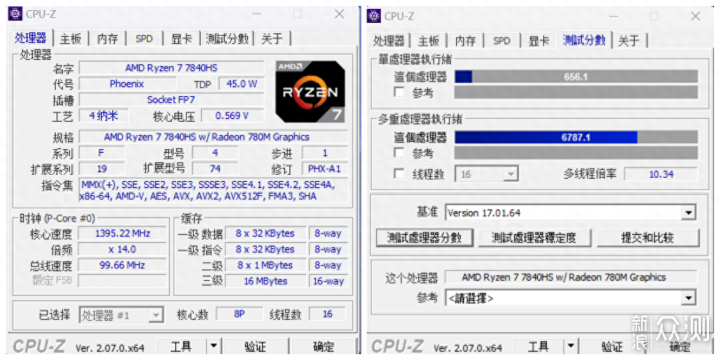
Task: Click the 提交和比较 button
Action: [647, 238]
